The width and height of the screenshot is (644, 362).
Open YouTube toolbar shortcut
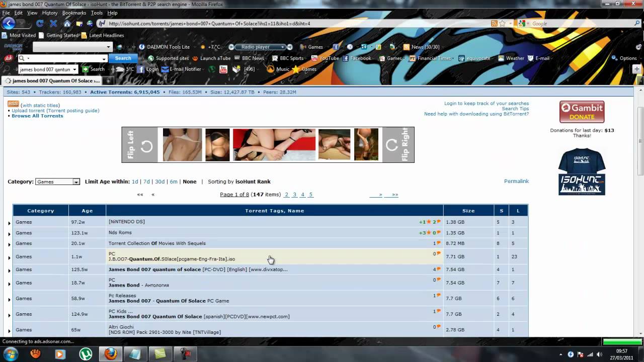(325, 58)
